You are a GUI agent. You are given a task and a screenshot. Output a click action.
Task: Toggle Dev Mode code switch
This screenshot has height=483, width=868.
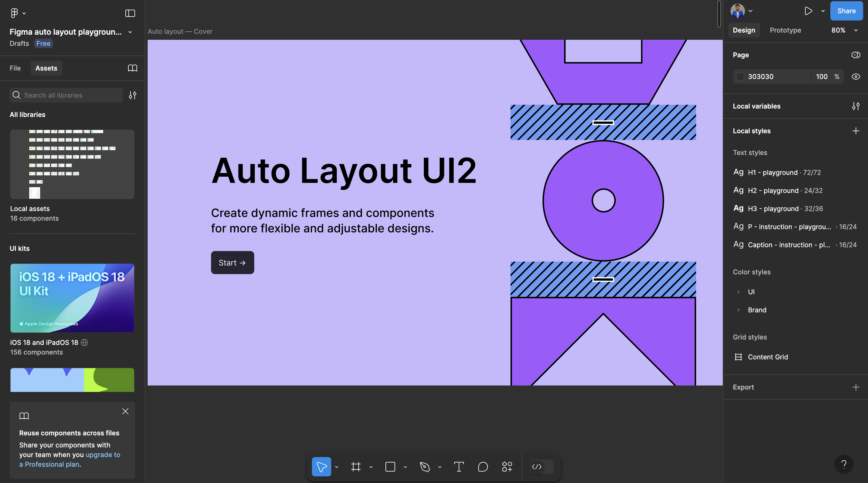tap(542, 467)
